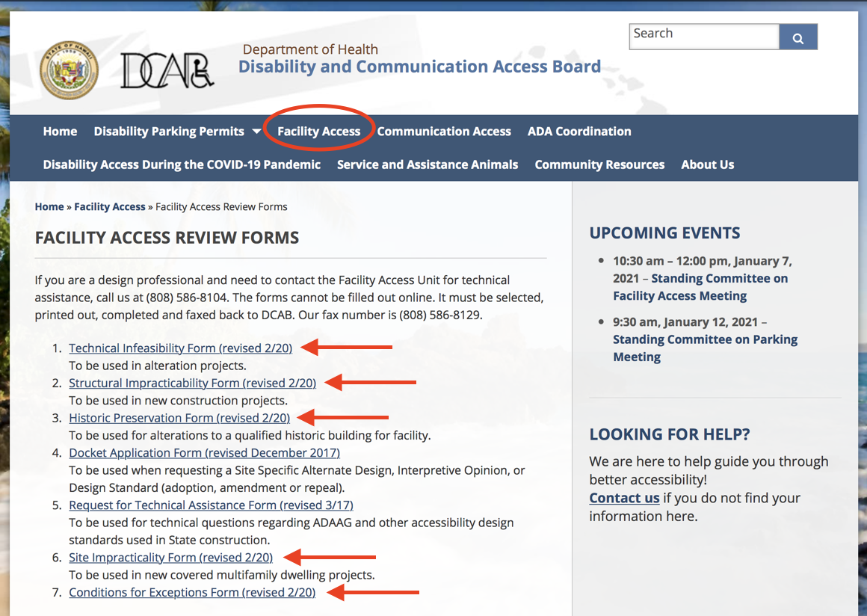Expand the Disability Parking Permits dropdown arrow
The image size is (867, 616).
[256, 132]
